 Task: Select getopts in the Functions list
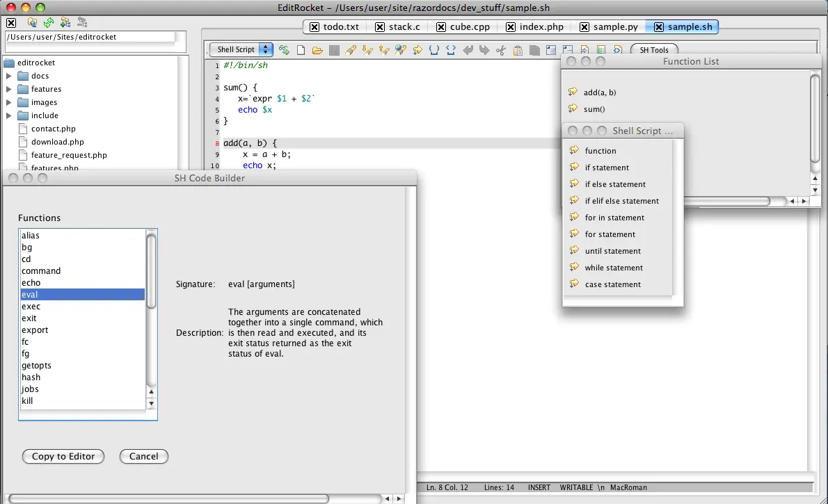pyautogui.click(x=82, y=366)
